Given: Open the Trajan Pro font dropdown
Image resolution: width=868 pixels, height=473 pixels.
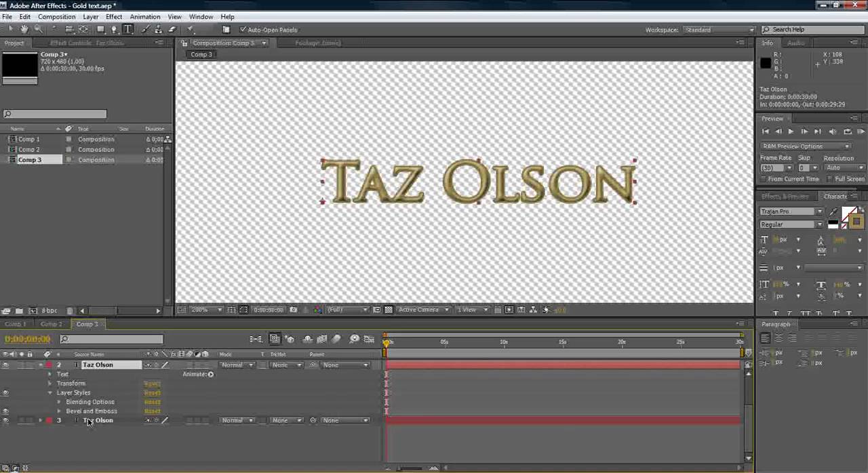Looking at the screenshot, I should [x=791, y=211].
